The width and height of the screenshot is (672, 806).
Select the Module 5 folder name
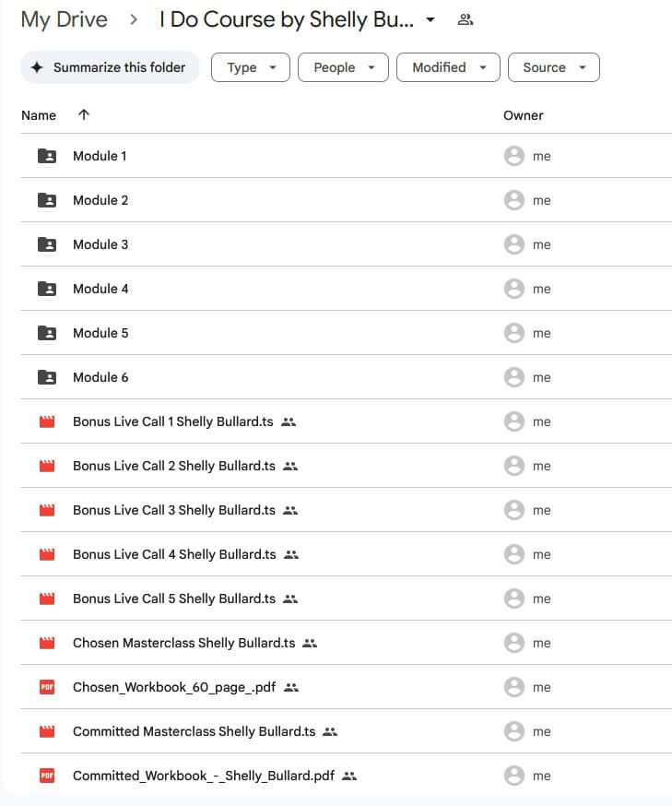click(x=100, y=333)
